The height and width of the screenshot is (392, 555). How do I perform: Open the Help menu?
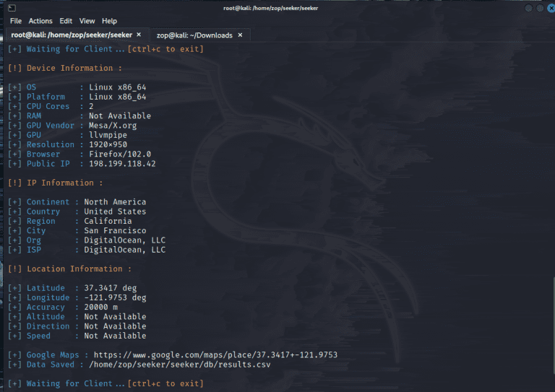tap(109, 21)
